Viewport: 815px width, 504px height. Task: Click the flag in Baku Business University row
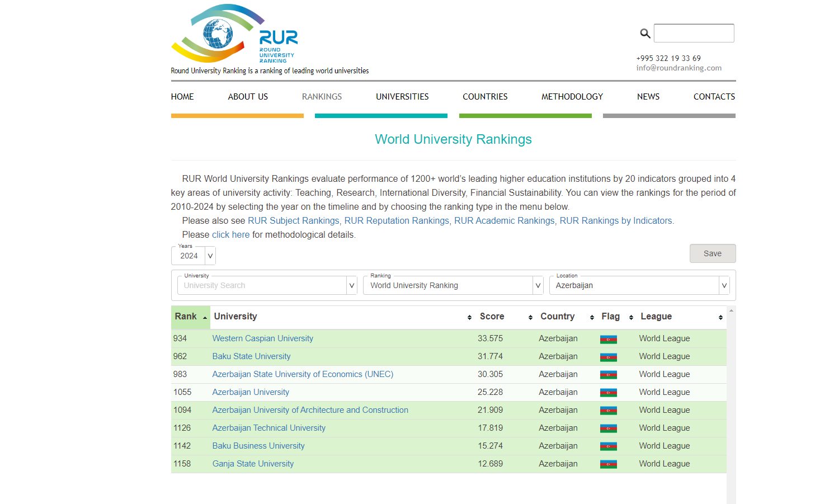(608, 446)
